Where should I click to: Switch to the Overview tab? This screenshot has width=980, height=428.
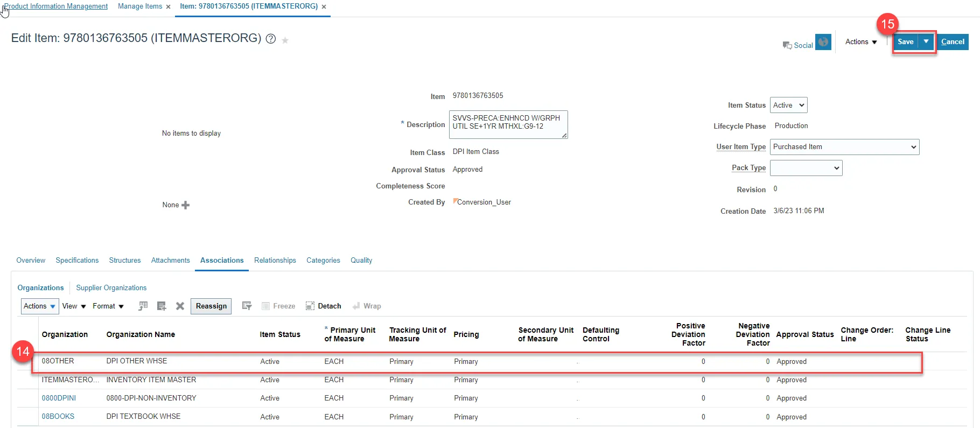point(31,261)
